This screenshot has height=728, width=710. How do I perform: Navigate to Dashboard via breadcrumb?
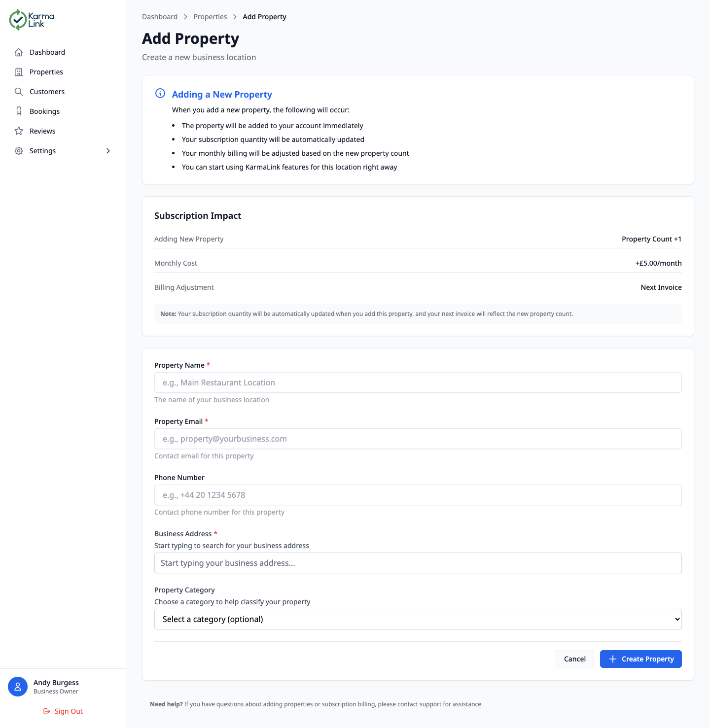pyautogui.click(x=160, y=16)
